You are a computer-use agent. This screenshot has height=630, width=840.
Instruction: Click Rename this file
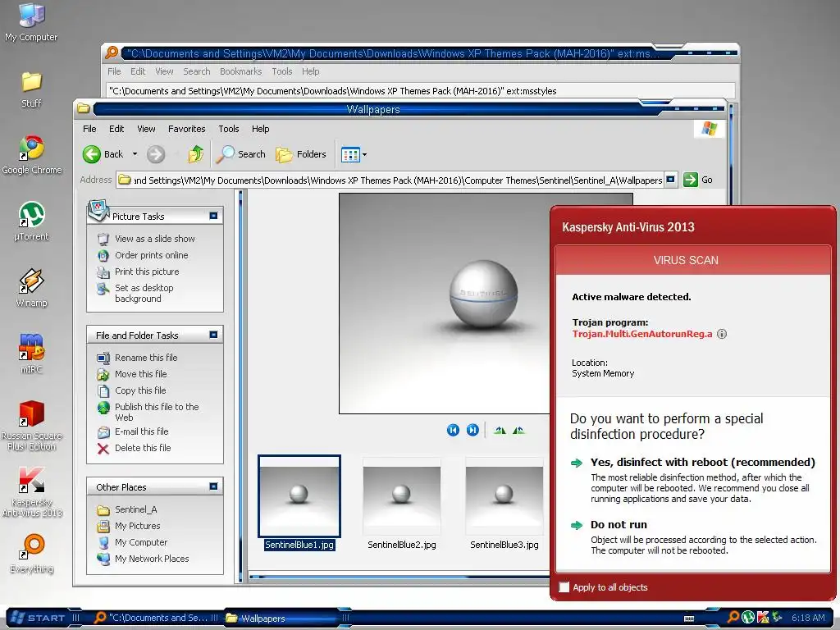point(146,358)
